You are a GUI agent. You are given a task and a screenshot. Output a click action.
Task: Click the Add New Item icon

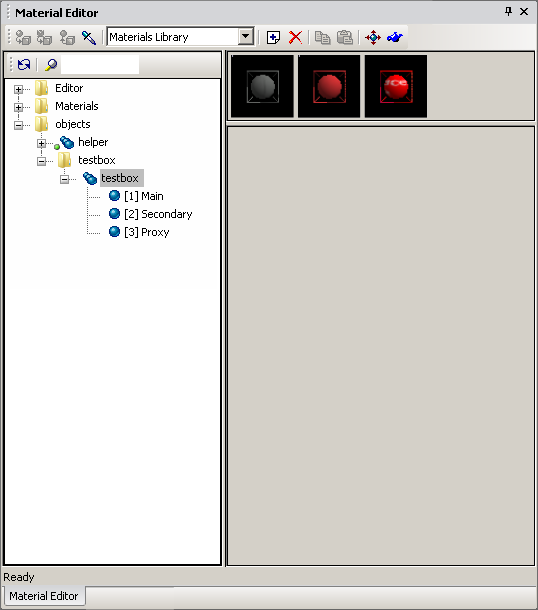pyautogui.click(x=273, y=37)
